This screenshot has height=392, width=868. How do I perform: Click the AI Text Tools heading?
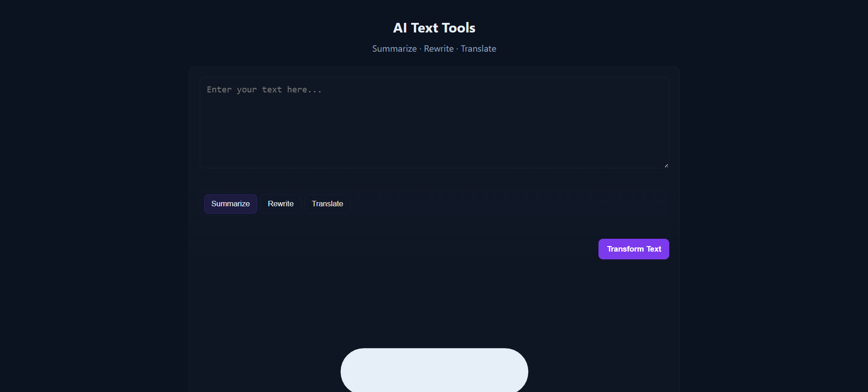(434, 28)
